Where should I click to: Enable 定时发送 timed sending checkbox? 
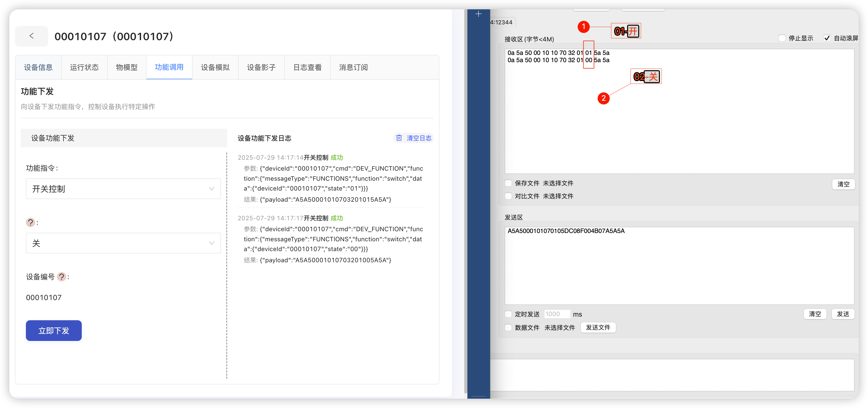point(509,314)
